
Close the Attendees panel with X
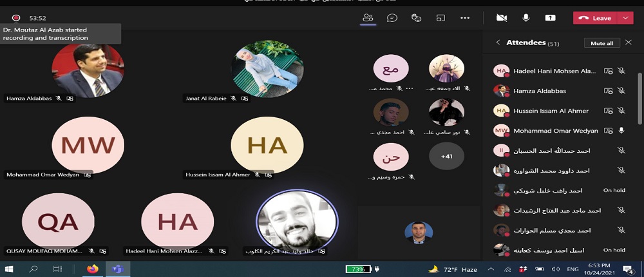(x=629, y=43)
